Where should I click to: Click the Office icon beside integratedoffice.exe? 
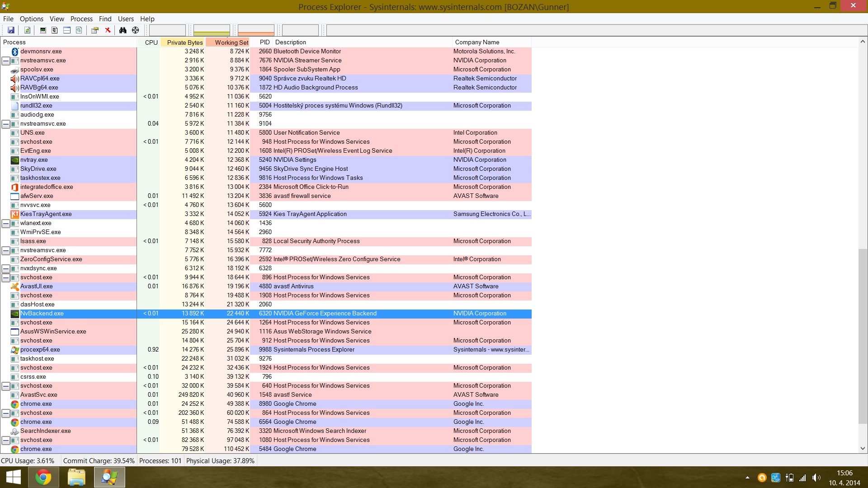coord(15,187)
